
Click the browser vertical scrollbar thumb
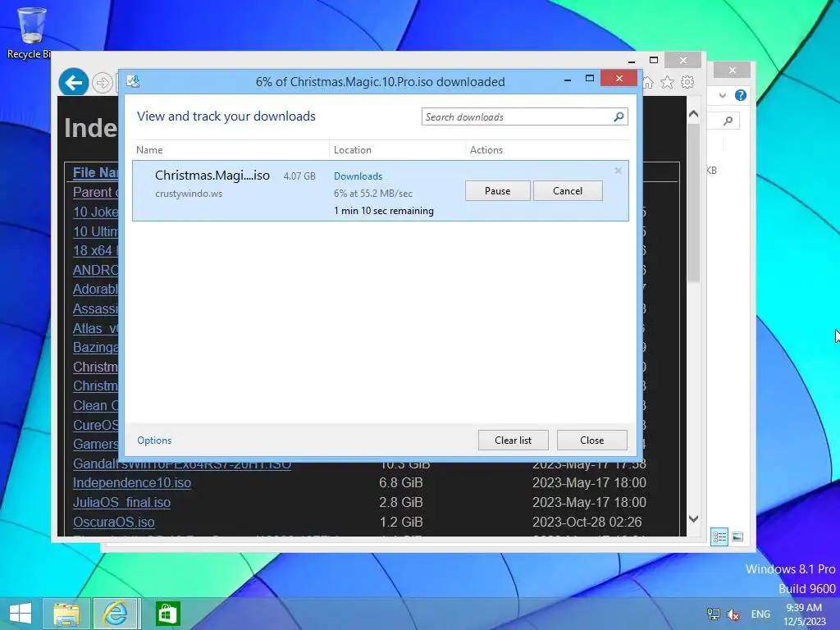(x=693, y=203)
